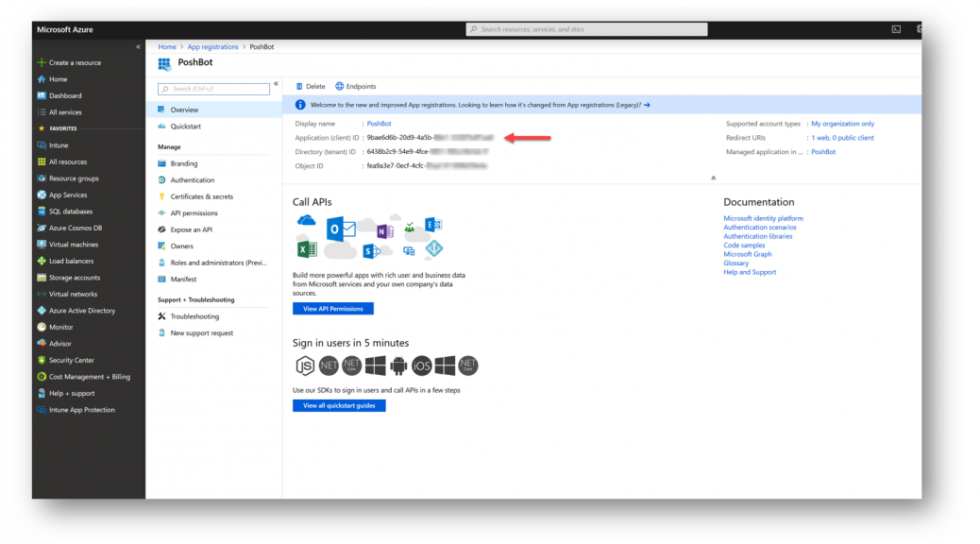The height and width of the screenshot is (544, 980).
Task: Click View all quickstart guides button
Action: coord(339,406)
